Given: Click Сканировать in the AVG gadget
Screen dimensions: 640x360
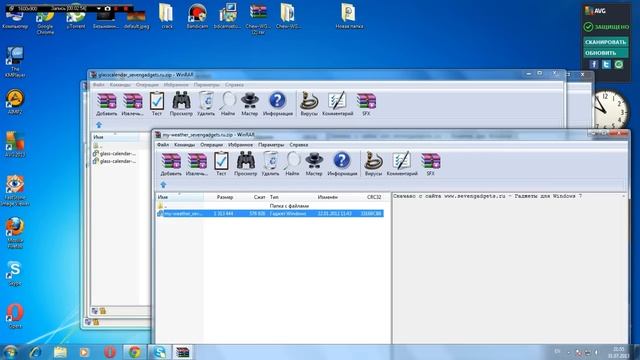Looking at the screenshot, I should coord(605,42).
